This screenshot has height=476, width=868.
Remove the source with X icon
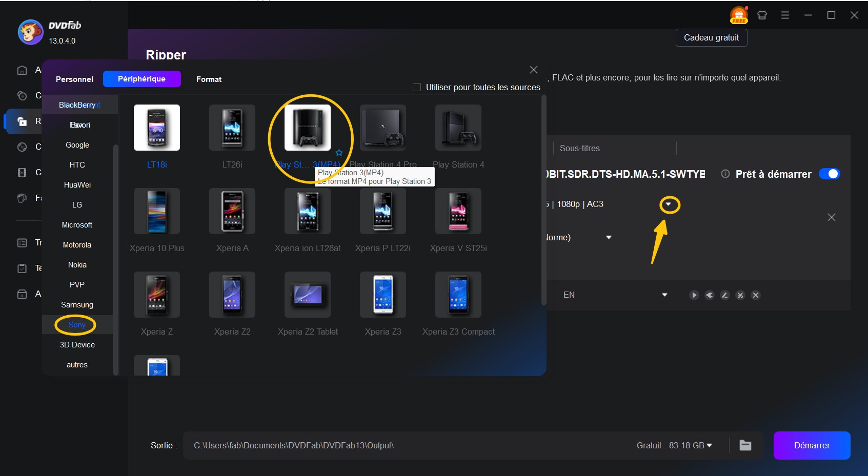(x=832, y=217)
